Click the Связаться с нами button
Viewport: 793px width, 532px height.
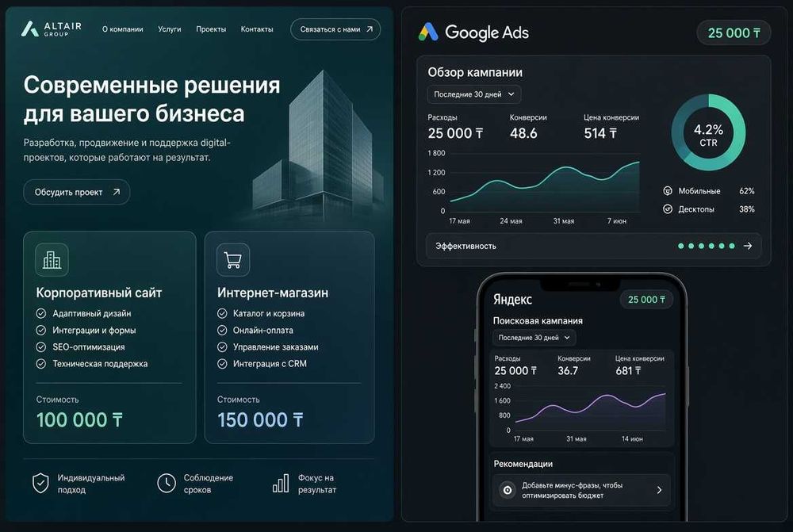(x=335, y=29)
